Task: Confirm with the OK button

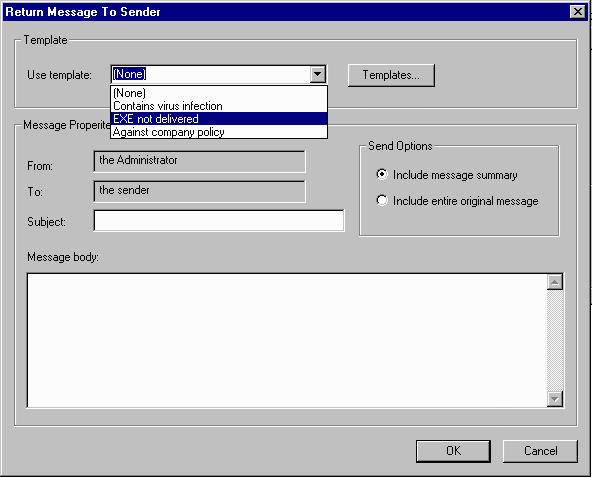Action: [x=453, y=451]
